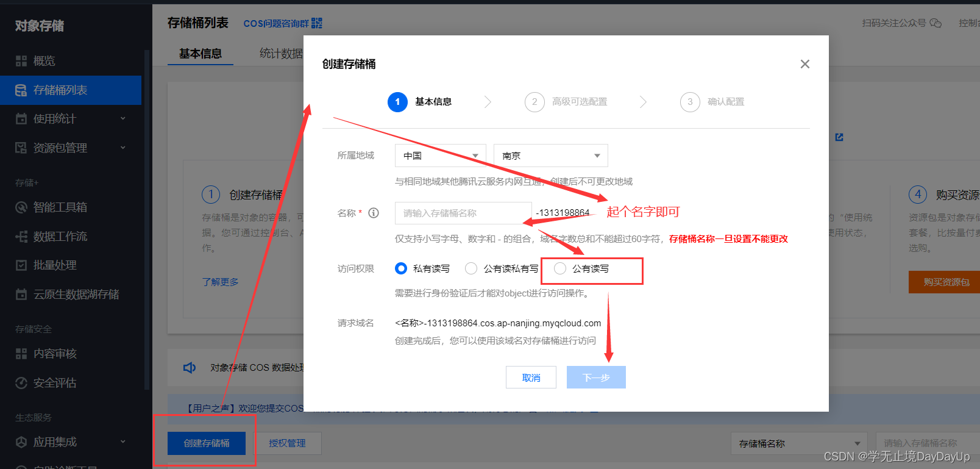Open the 批量处理 batch icon

[x=21, y=265]
